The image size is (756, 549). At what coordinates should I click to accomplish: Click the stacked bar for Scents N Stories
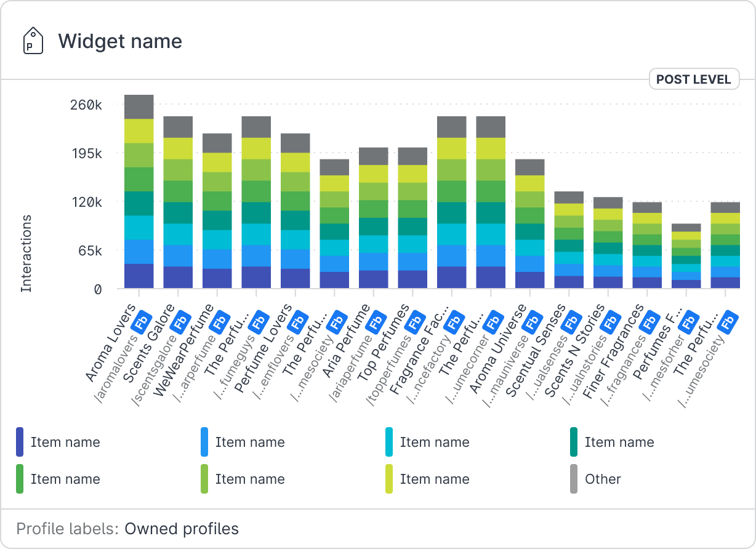(608, 242)
